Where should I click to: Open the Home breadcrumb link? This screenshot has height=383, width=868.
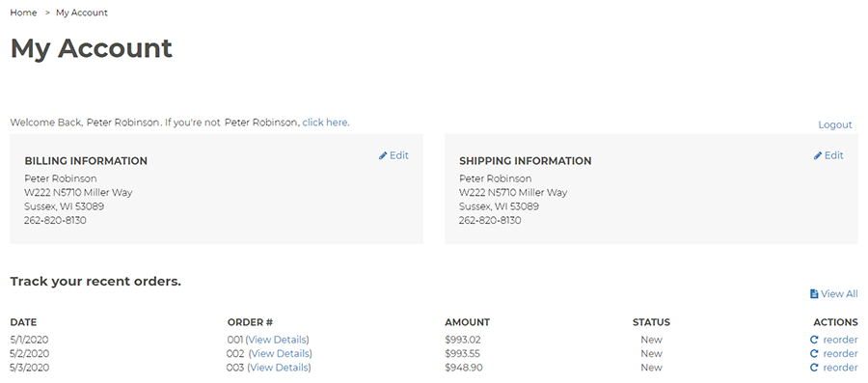pos(23,13)
